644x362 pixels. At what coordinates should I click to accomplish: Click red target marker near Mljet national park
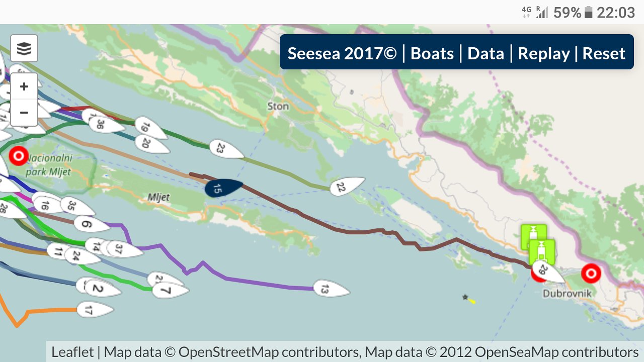coord(19,156)
